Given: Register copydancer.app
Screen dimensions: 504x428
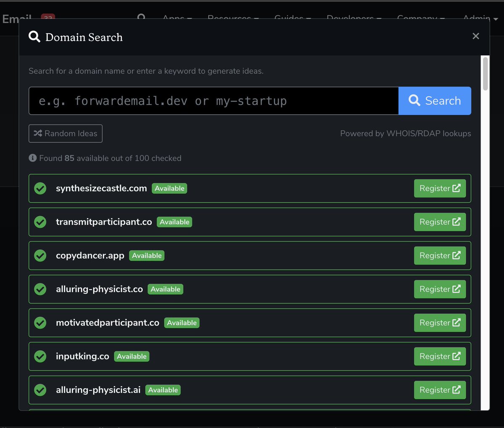Looking at the screenshot, I should coord(440,255).
